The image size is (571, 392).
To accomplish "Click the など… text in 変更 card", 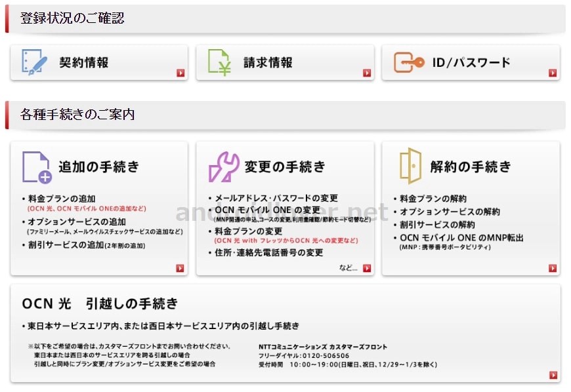I will (348, 268).
